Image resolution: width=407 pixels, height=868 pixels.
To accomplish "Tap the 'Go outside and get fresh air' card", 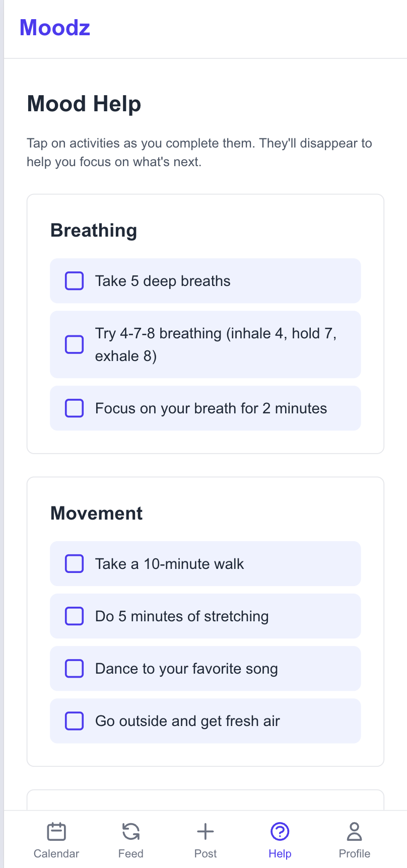I will [205, 720].
